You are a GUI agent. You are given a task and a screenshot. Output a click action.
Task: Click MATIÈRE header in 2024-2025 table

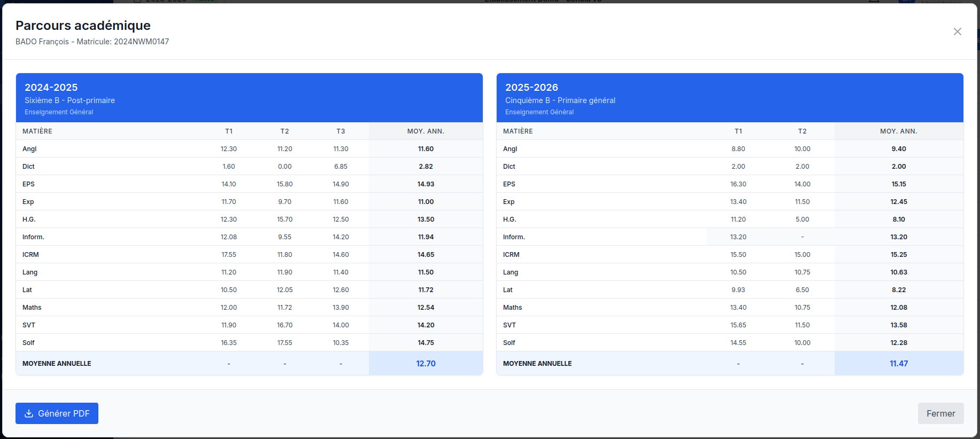(37, 131)
